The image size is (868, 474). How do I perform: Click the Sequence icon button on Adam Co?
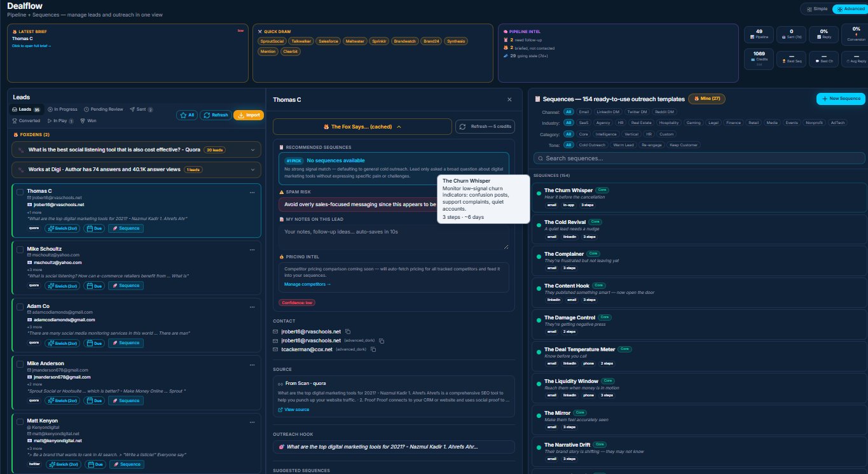pyautogui.click(x=126, y=343)
